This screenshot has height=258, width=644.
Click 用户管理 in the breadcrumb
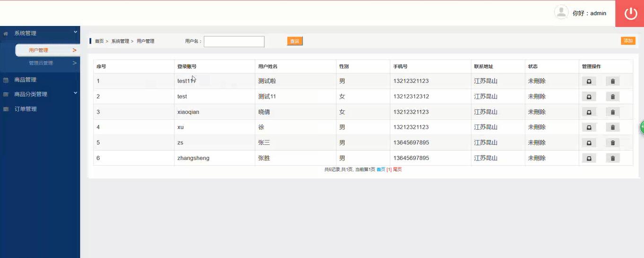click(146, 41)
